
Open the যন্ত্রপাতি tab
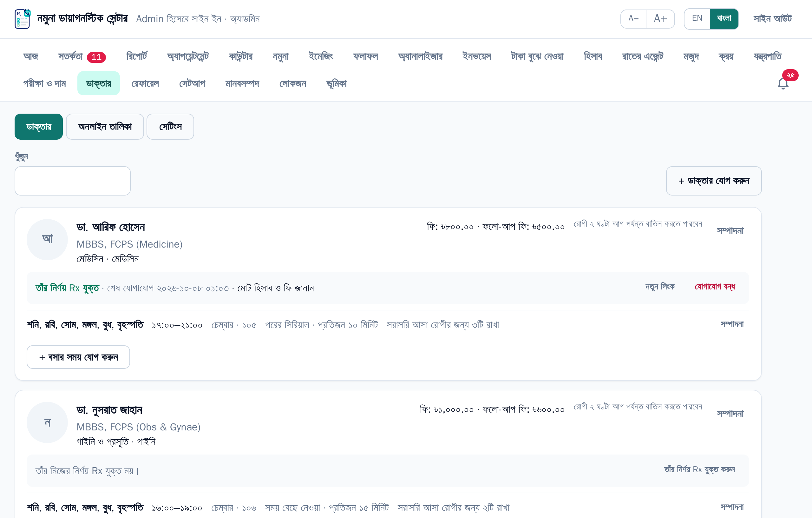point(768,56)
